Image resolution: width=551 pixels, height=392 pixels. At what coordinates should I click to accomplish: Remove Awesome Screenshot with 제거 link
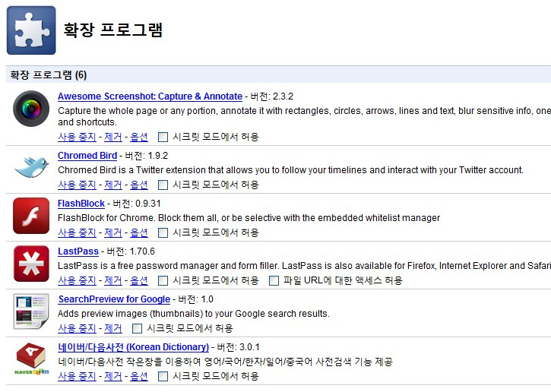coord(113,137)
